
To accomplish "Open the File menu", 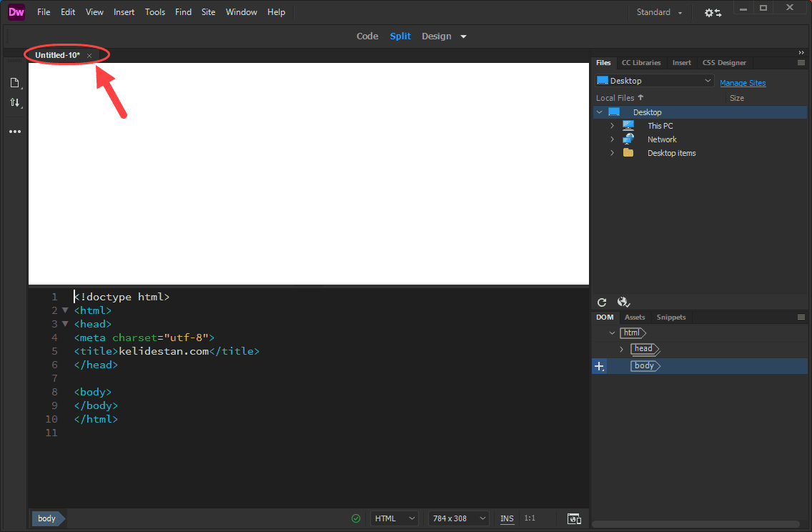I will coord(44,12).
